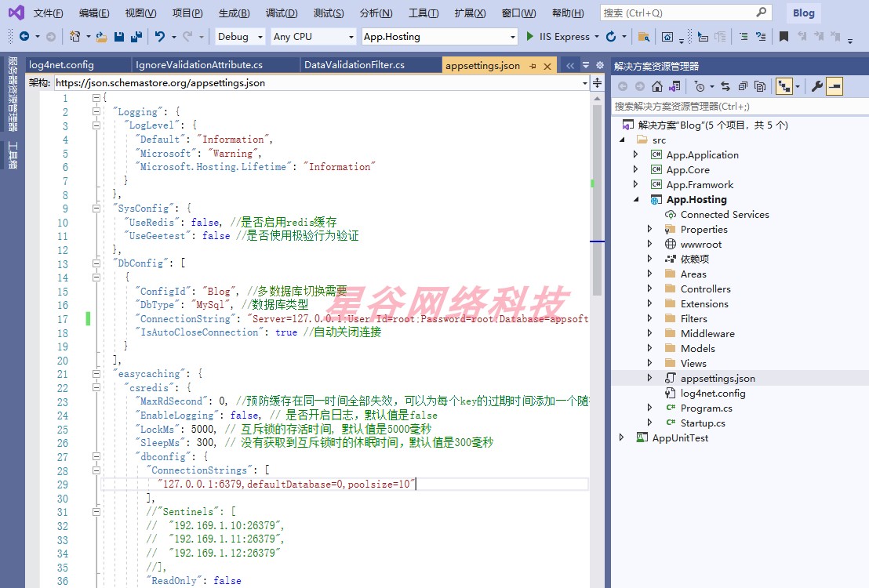Collapse the SysConfig code fold box
Image resolution: width=869 pixels, height=588 pixels.
point(96,209)
